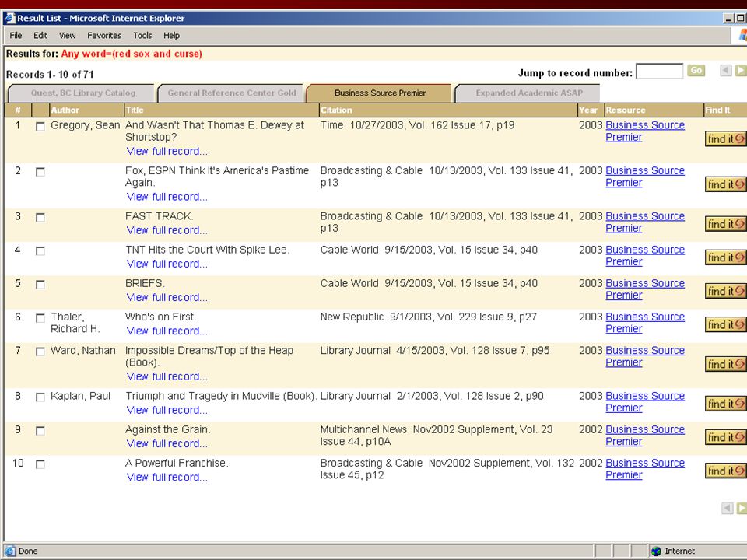Check the box for A Powerful Franchise
747x560 pixels.
(40, 464)
